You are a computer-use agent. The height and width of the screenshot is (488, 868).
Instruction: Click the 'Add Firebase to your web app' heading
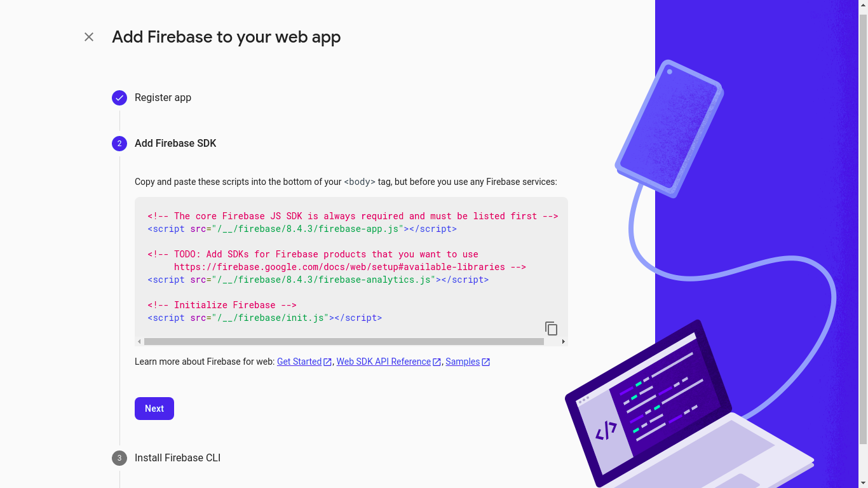tap(226, 37)
